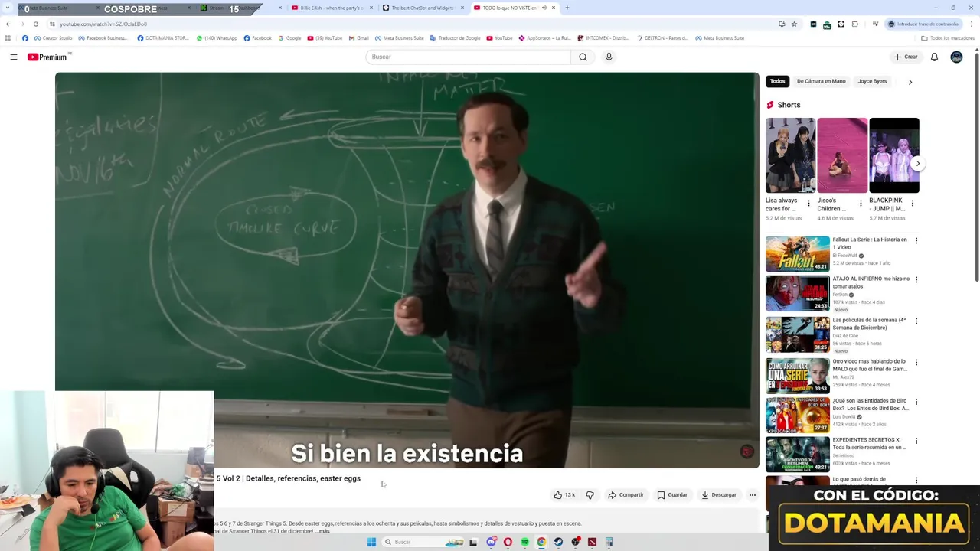The image size is (980, 551).
Task: Open a new browser tab
Action: pos(567,8)
